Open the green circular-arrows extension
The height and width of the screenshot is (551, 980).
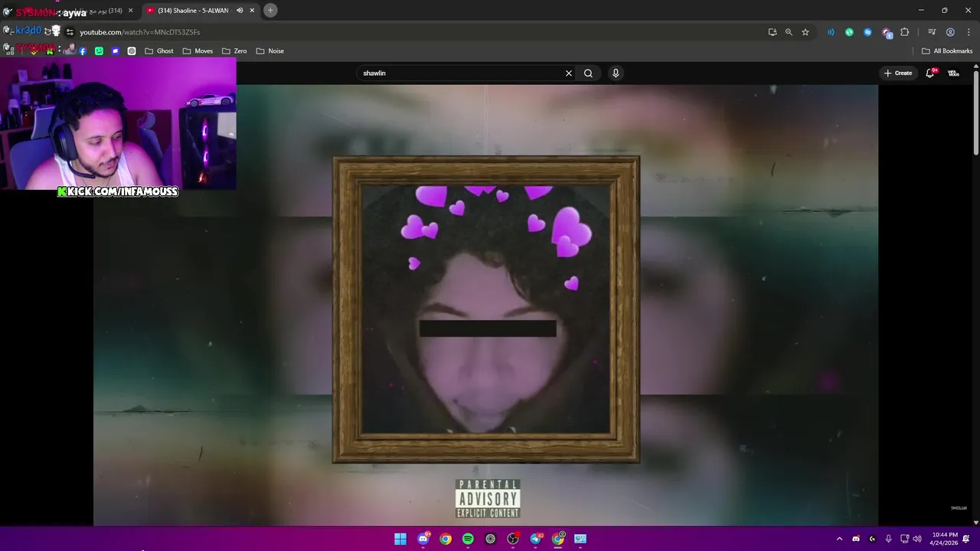[x=849, y=32]
